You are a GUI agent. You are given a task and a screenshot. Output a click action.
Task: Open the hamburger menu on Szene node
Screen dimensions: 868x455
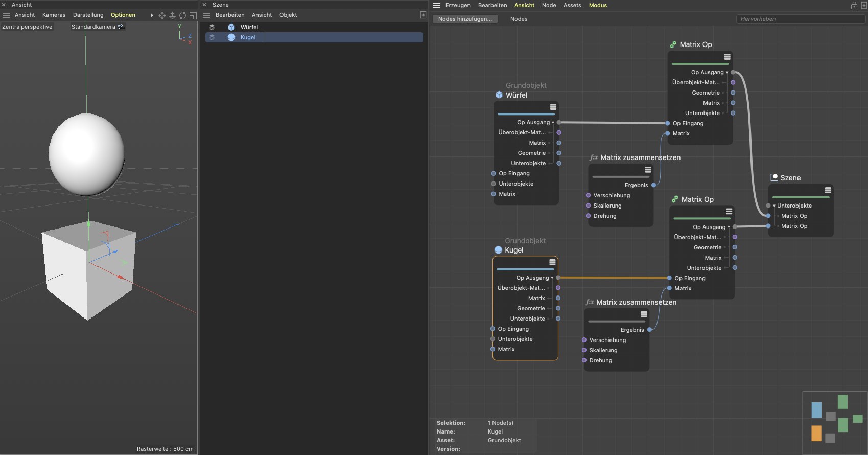(x=828, y=190)
